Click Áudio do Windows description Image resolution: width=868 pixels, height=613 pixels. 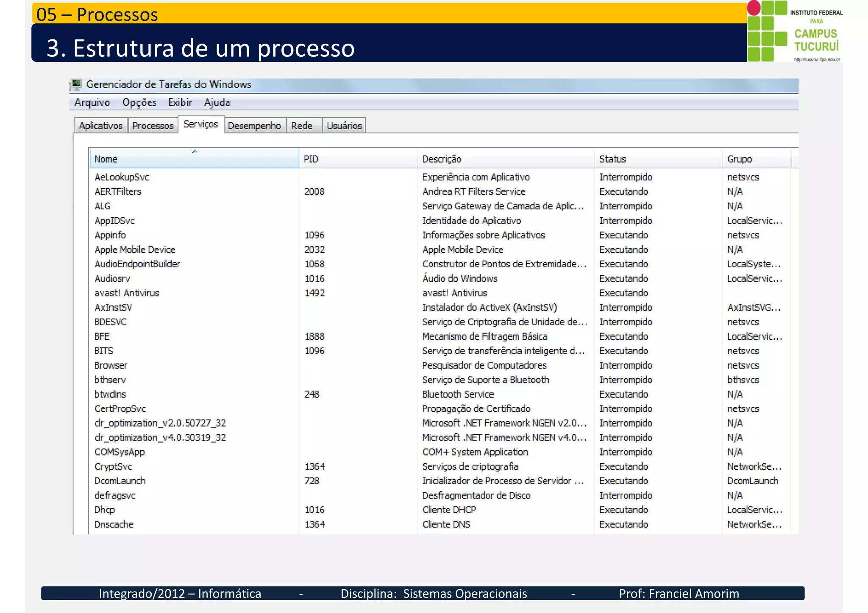point(460,278)
